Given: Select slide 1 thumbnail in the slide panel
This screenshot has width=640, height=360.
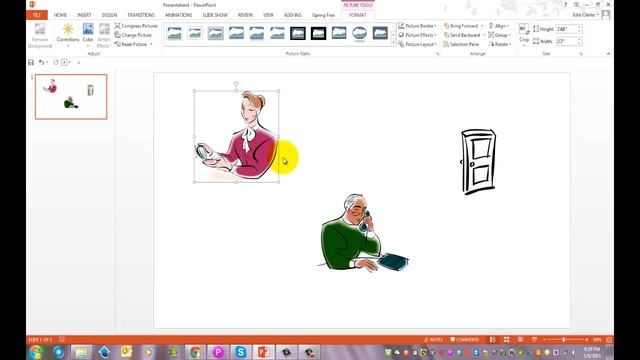Looking at the screenshot, I should pos(71,97).
